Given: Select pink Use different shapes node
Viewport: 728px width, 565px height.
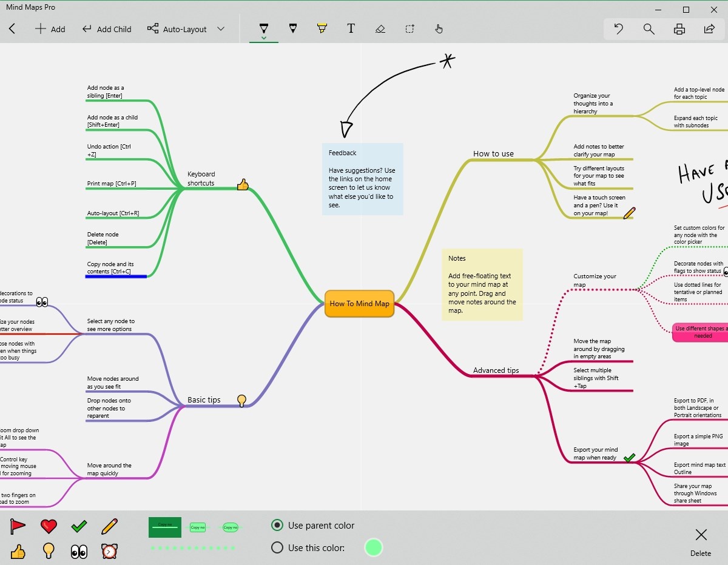Looking at the screenshot, I should (x=700, y=332).
